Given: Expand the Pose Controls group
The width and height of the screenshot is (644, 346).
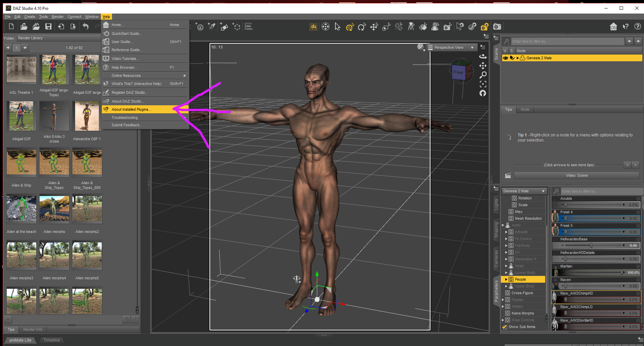Looking at the screenshot, I should 503,320.
